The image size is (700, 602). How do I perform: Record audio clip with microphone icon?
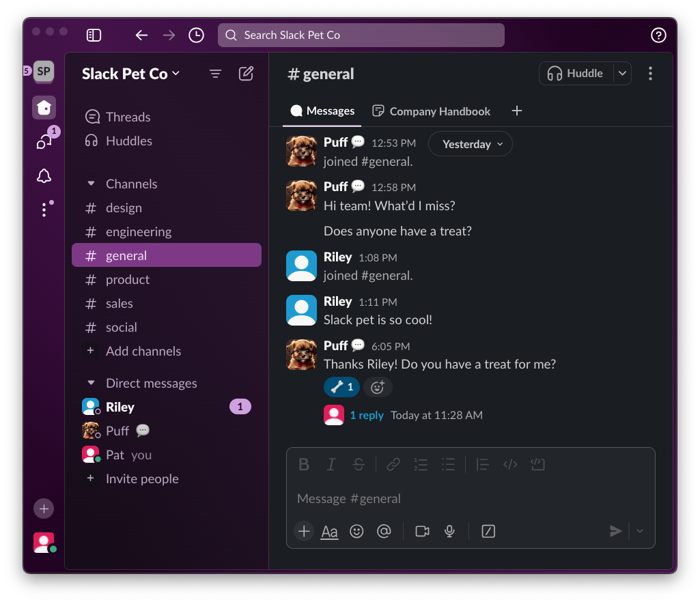[x=449, y=531]
